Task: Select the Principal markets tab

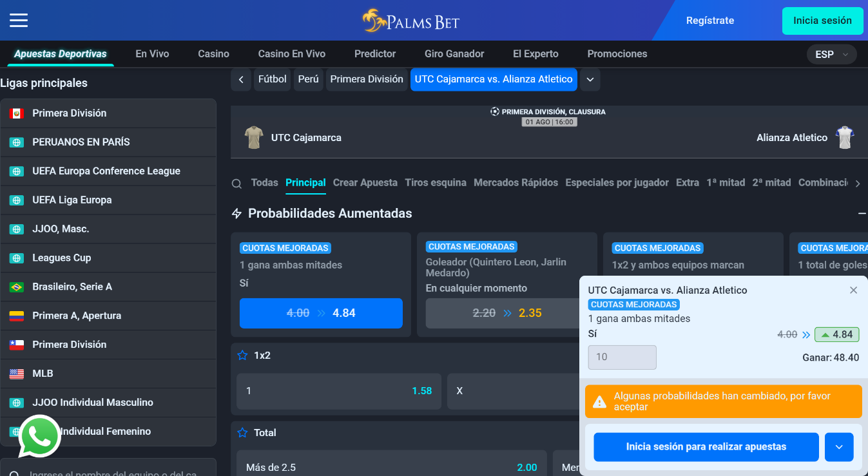Action: pyautogui.click(x=305, y=183)
